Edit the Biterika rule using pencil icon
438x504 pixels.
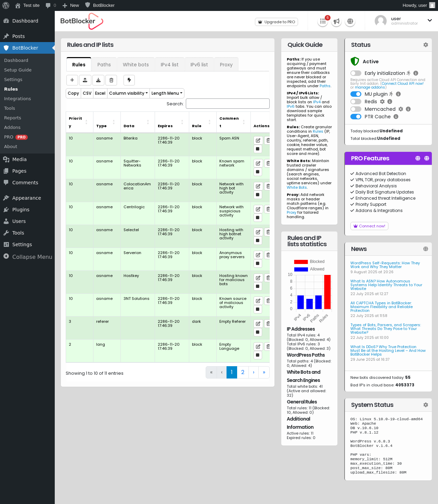[x=258, y=140]
